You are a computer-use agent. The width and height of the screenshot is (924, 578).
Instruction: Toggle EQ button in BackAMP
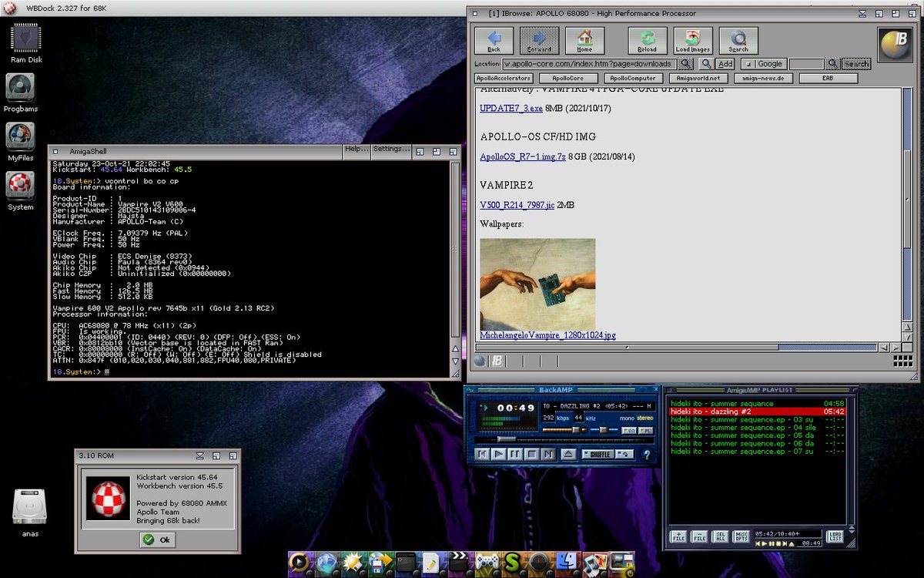pyautogui.click(x=629, y=430)
